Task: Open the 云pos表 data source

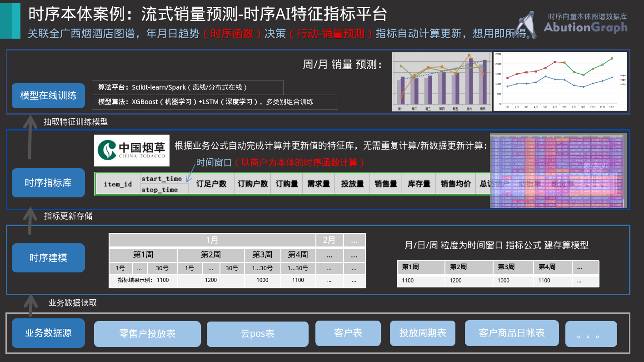Action: coord(257,334)
